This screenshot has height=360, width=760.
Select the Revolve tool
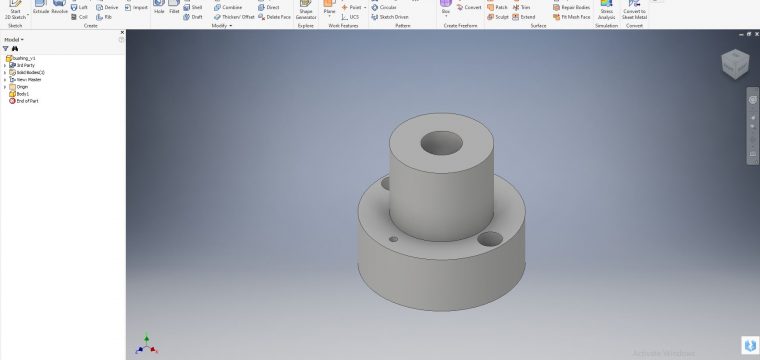pos(59,7)
